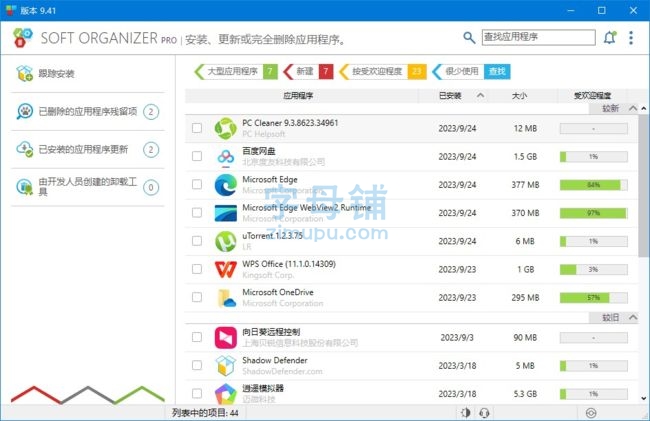The height and width of the screenshot is (421, 650).
Task: Click the 向日葵远程控制 app icon
Action: pyautogui.click(x=226, y=337)
